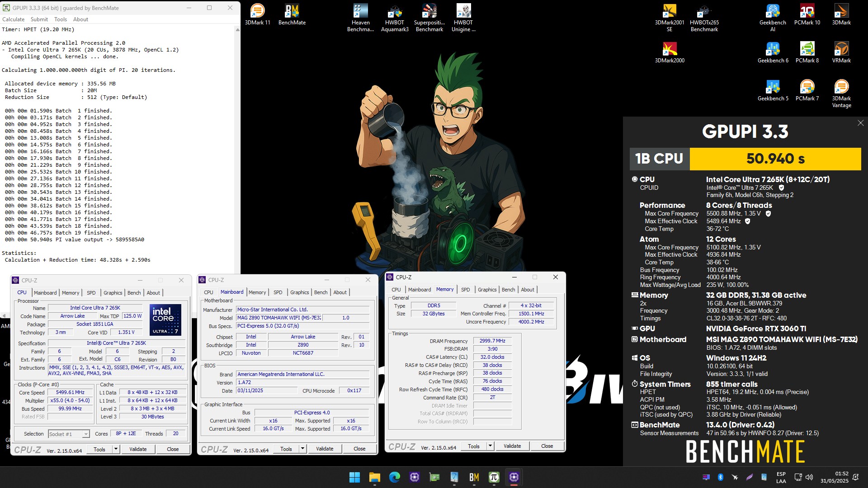Open the Geekbench 5 desktop icon
The height and width of the screenshot is (488, 868).
click(773, 90)
